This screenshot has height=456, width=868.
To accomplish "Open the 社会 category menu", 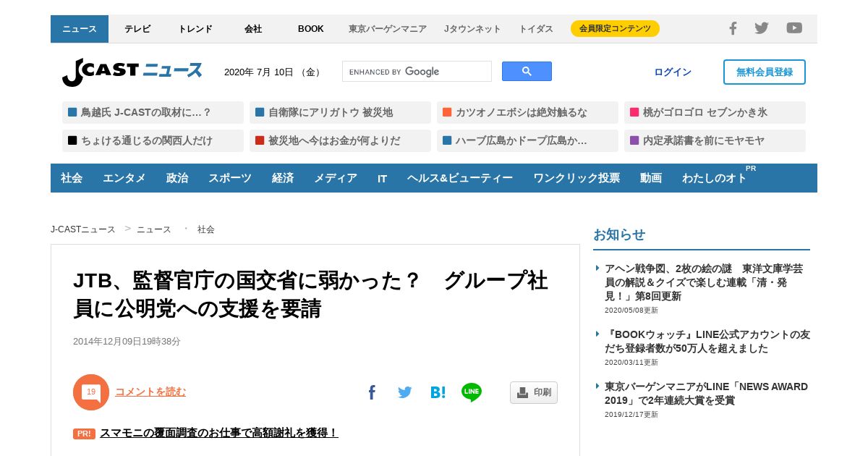I will (72, 178).
